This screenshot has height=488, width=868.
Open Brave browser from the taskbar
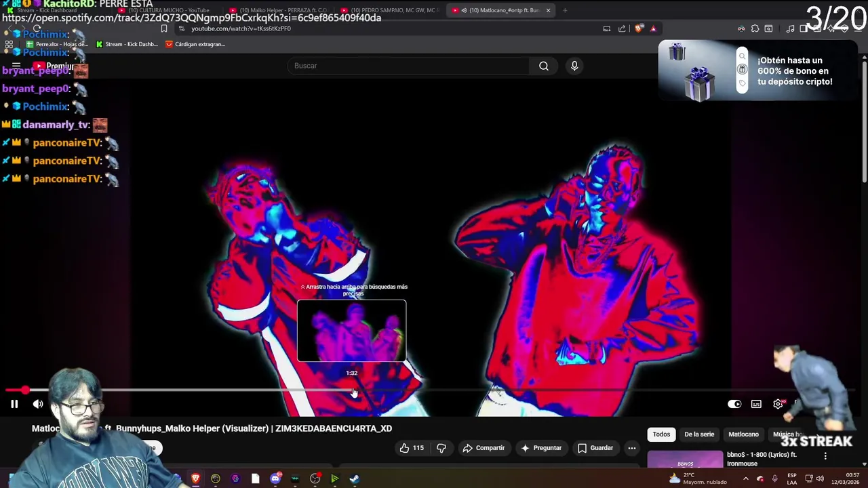pos(196,479)
